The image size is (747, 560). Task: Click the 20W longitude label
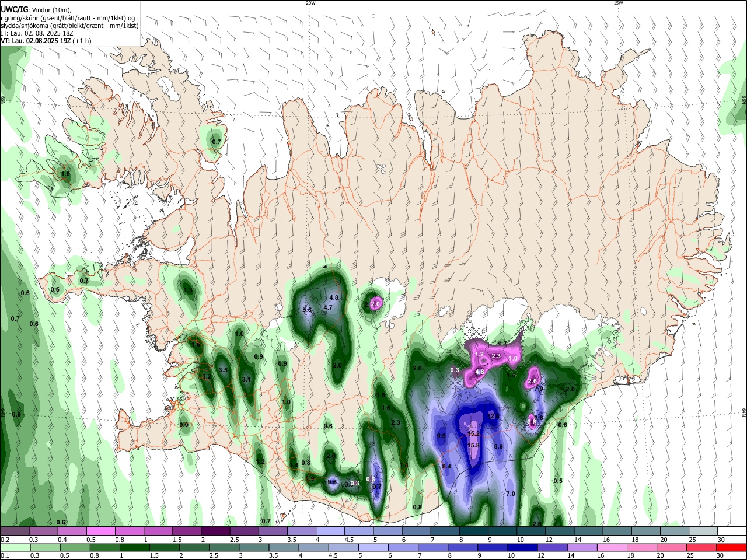[x=310, y=3]
